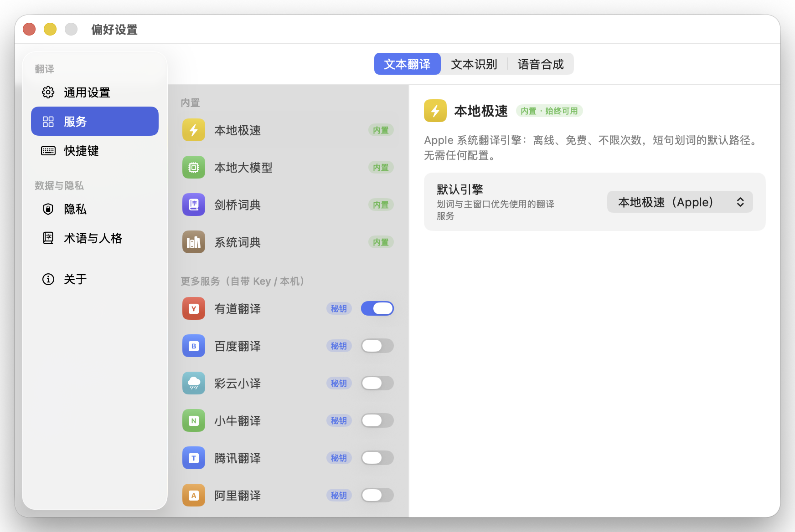Select the 阿里翻译 service name

pos(237,496)
